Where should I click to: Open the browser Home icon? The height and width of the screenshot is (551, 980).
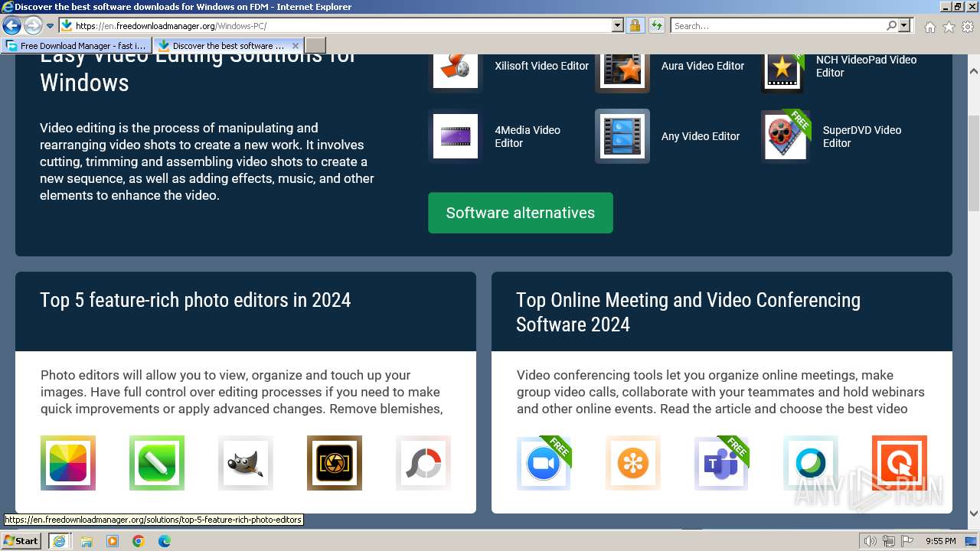click(929, 27)
